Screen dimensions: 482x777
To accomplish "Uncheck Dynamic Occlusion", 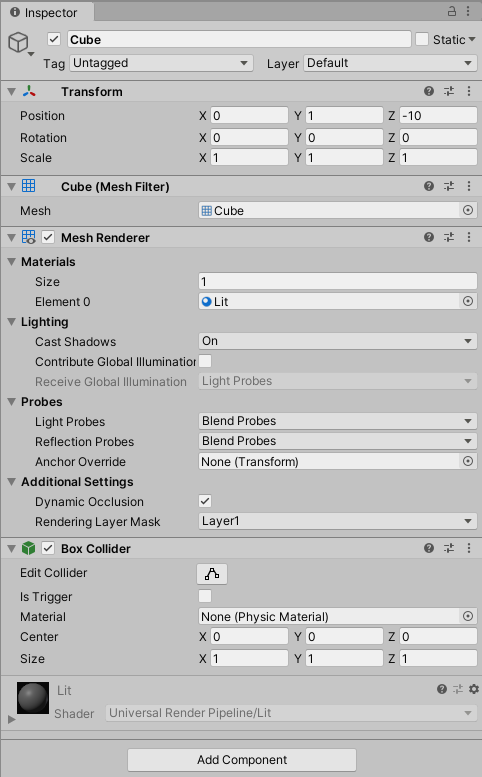I will pyautogui.click(x=205, y=501).
